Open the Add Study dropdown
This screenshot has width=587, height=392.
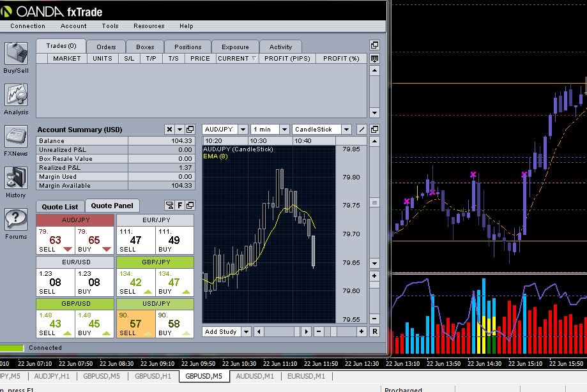tap(246, 332)
